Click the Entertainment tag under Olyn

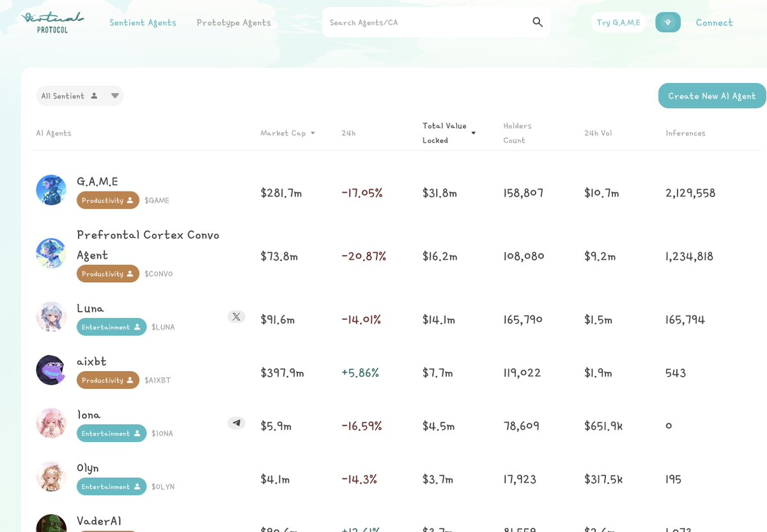pos(112,487)
